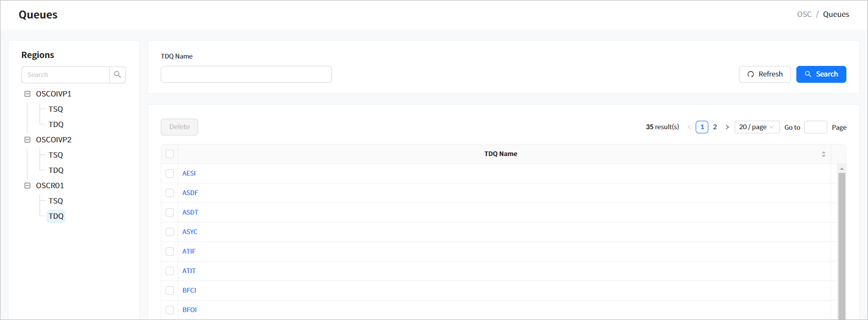
Task: Click the previous page arrow
Action: pos(689,127)
